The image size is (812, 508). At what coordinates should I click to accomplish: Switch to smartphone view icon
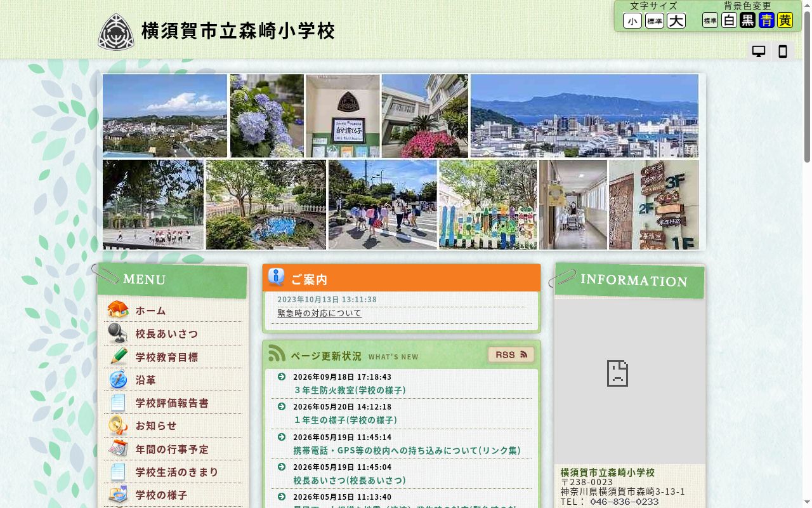[783, 51]
